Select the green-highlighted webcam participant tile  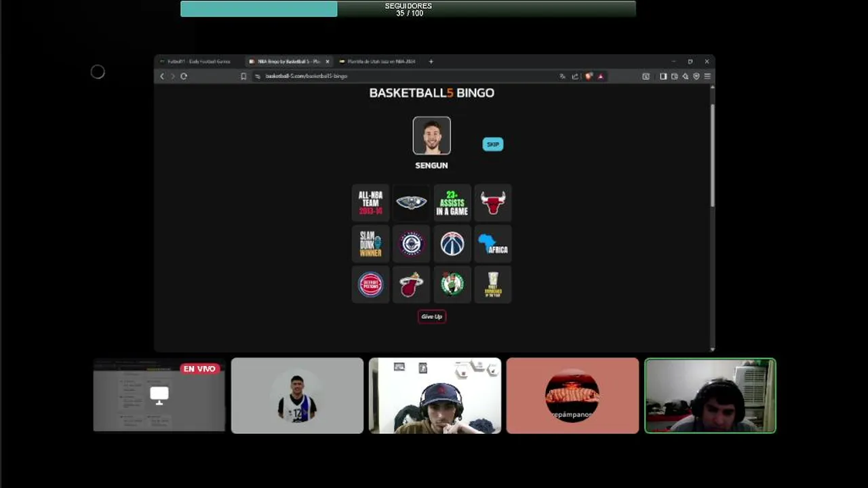click(x=710, y=396)
